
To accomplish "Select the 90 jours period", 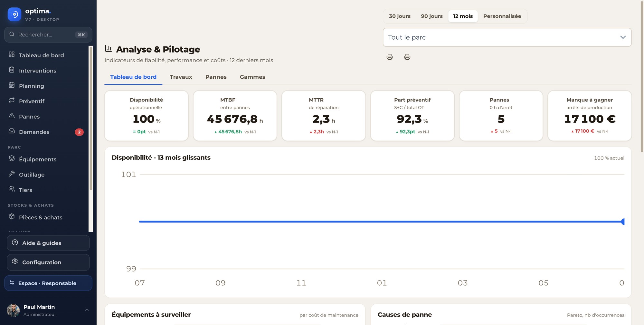I will coord(432,16).
